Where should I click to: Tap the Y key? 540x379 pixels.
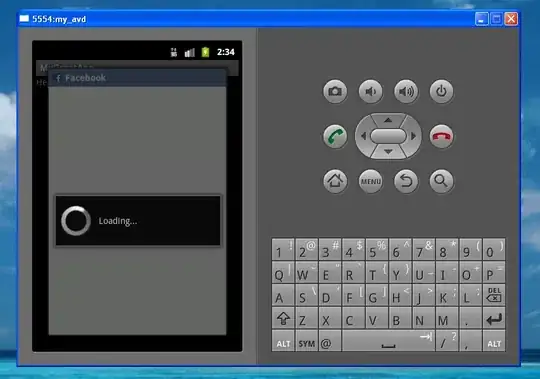[x=400, y=272]
